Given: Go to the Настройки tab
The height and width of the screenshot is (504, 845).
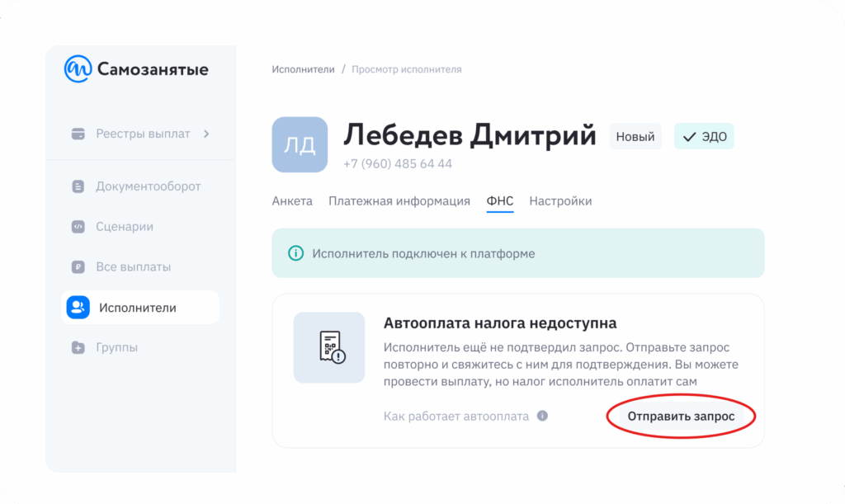Looking at the screenshot, I should click(560, 201).
